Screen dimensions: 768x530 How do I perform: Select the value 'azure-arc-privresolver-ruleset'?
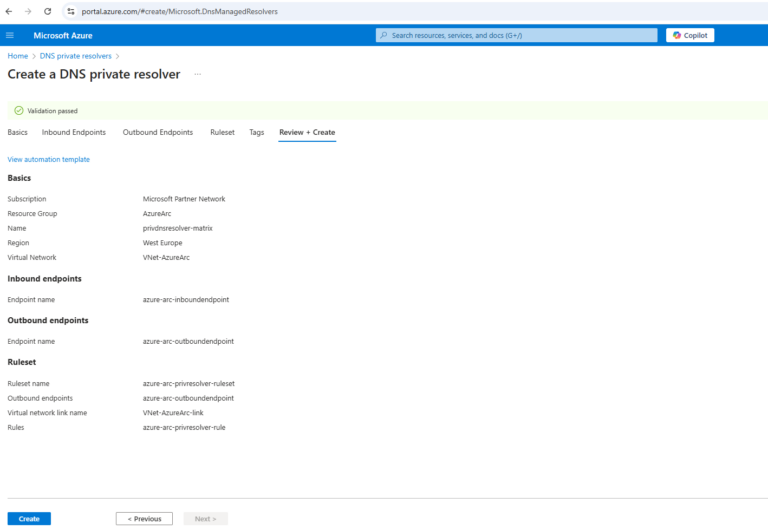coord(189,384)
